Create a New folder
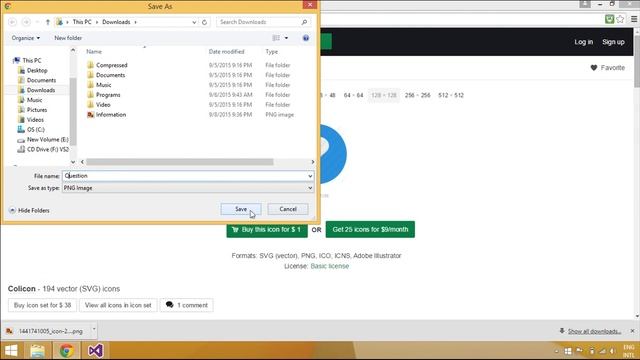The image size is (640, 360). click(68, 38)
